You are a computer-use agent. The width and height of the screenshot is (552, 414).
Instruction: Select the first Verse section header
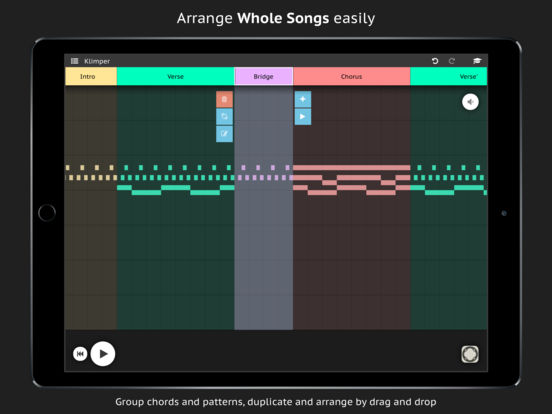coord(175,76)
